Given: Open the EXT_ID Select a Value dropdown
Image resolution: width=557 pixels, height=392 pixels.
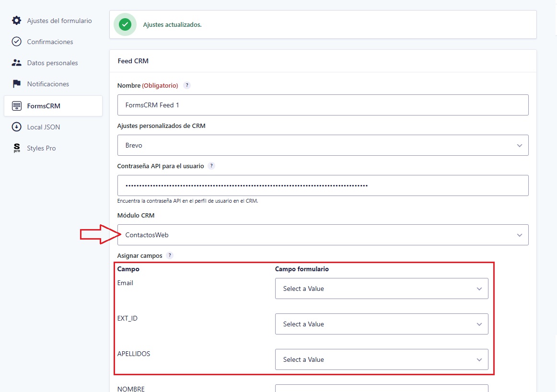Looking at the screenshot, I should pos(382,324).
